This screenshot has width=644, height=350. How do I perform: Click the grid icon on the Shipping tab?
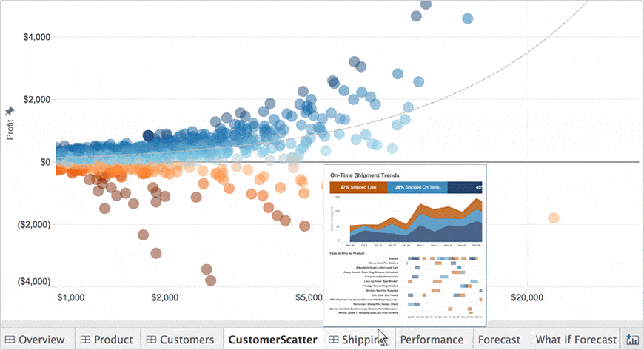pyautogui.click(x=334, y=340)
